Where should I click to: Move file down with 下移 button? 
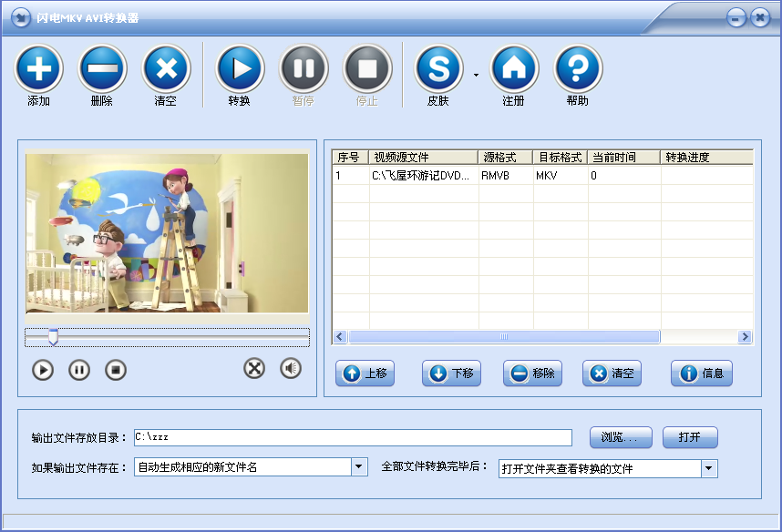pyautogui.click(x=451, y=373)
